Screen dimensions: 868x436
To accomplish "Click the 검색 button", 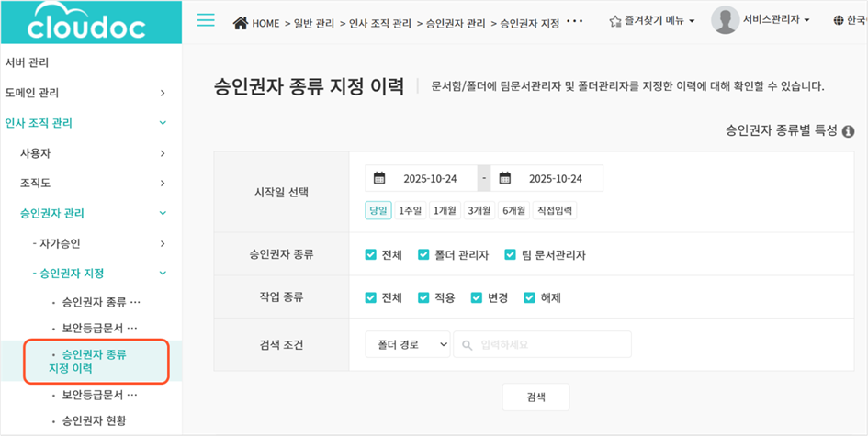I will 535,397.
